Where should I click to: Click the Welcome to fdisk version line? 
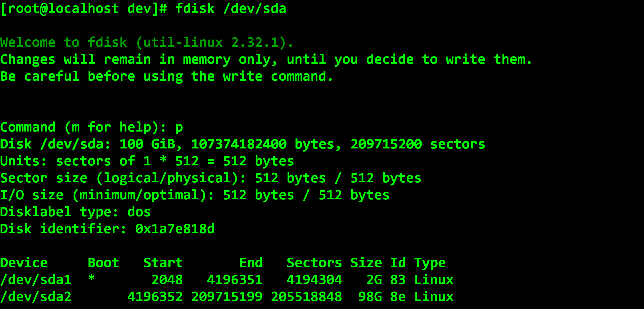click(x=147, y=42)
